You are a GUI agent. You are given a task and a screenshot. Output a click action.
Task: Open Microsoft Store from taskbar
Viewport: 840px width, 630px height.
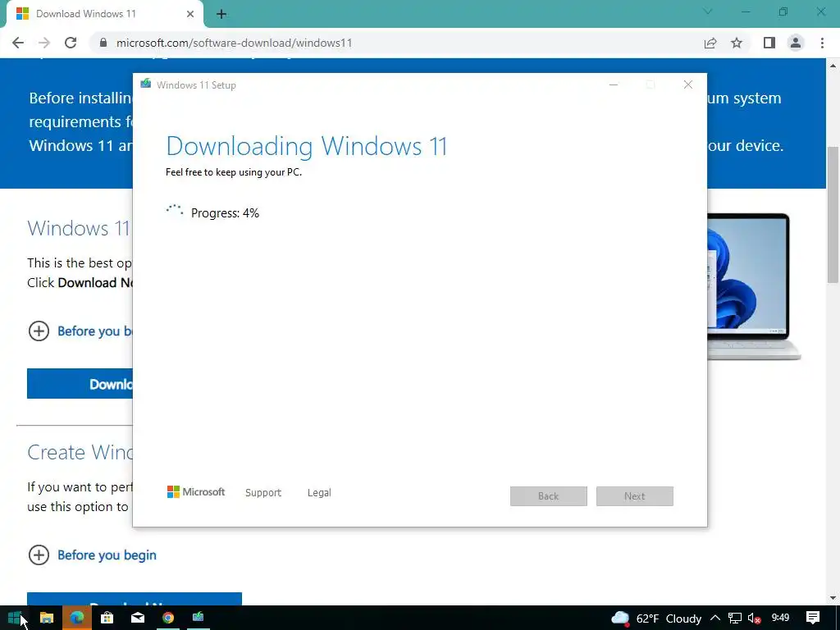tap(107, 618)
